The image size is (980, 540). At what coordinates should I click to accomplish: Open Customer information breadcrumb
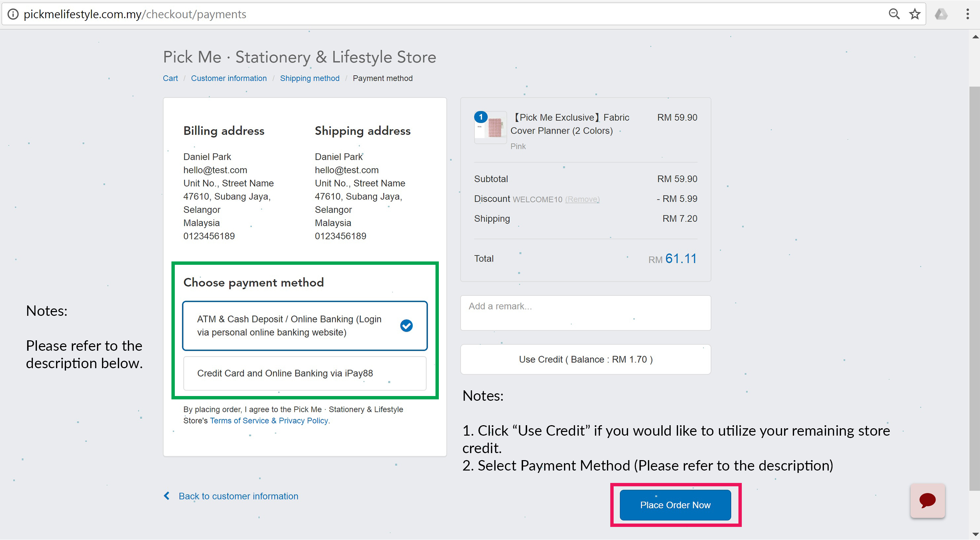click(228, 78)
